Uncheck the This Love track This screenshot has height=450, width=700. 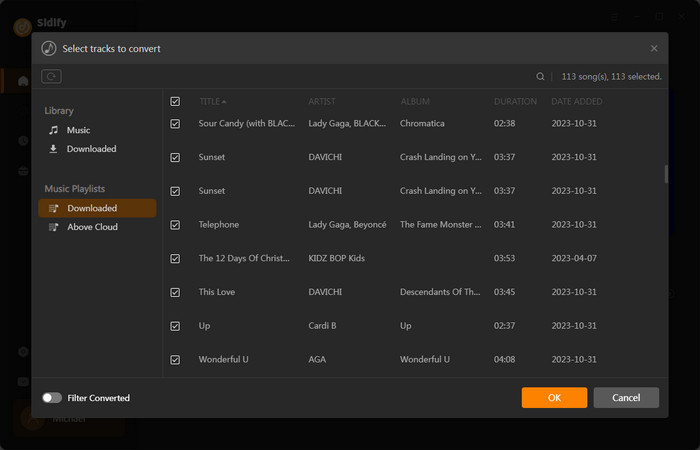coord(175,292)
